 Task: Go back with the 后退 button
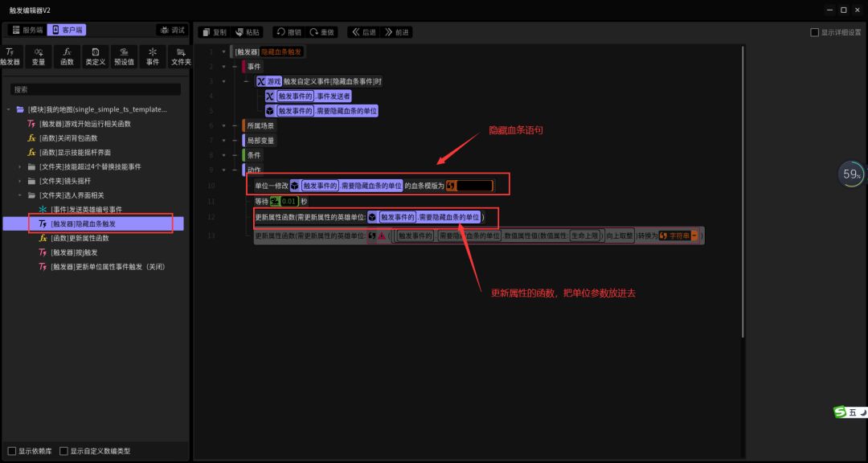tap(364, 32)
